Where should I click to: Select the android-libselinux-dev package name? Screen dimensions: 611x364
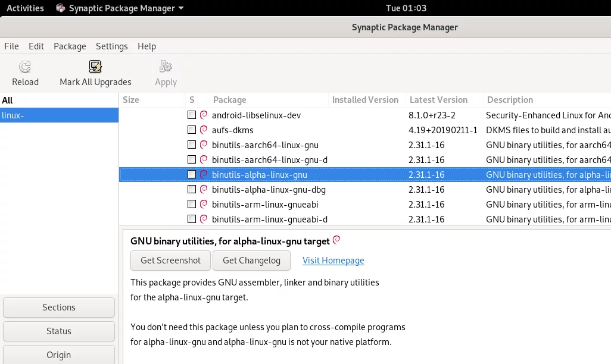click(257, 115)
